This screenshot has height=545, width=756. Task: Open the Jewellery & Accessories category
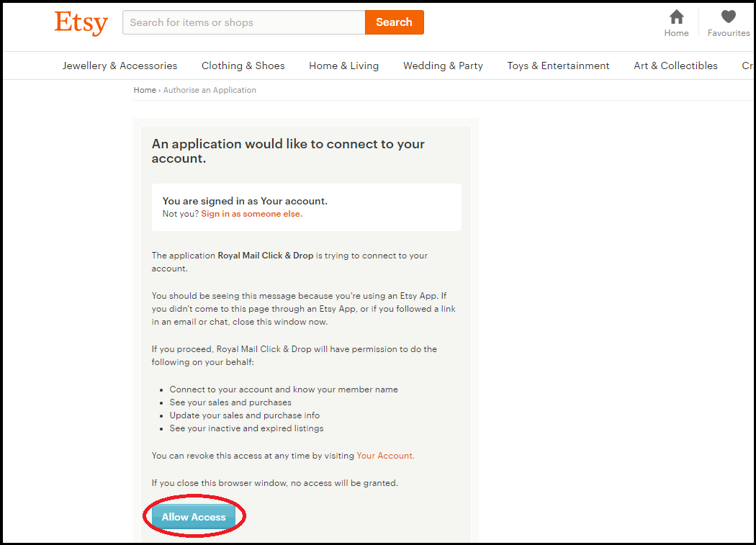point(120,66)
